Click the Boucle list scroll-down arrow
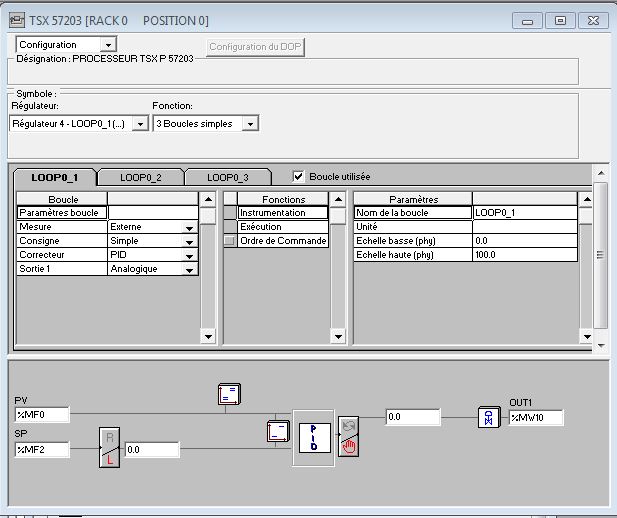Screen dimensions: 617x518 coord(208,336)
